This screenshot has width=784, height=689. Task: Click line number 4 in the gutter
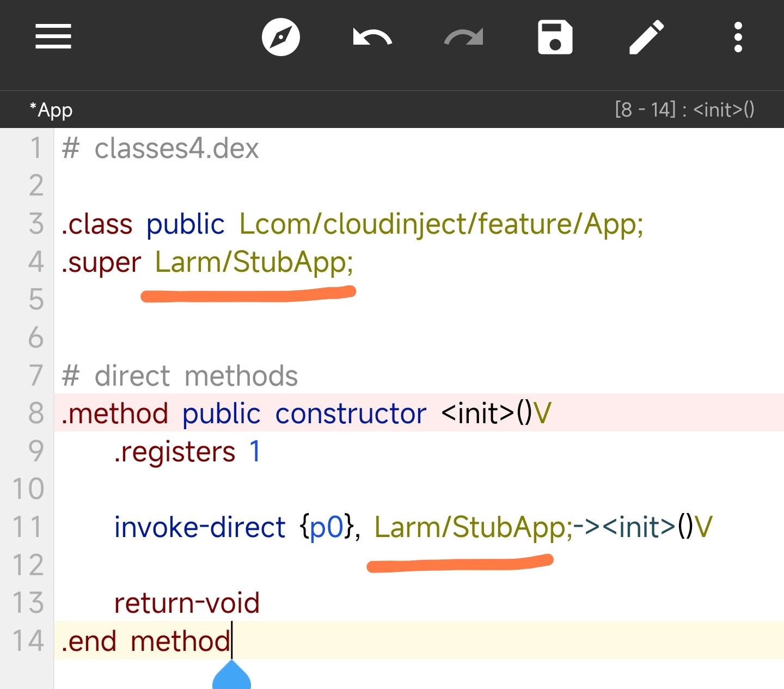36,262
